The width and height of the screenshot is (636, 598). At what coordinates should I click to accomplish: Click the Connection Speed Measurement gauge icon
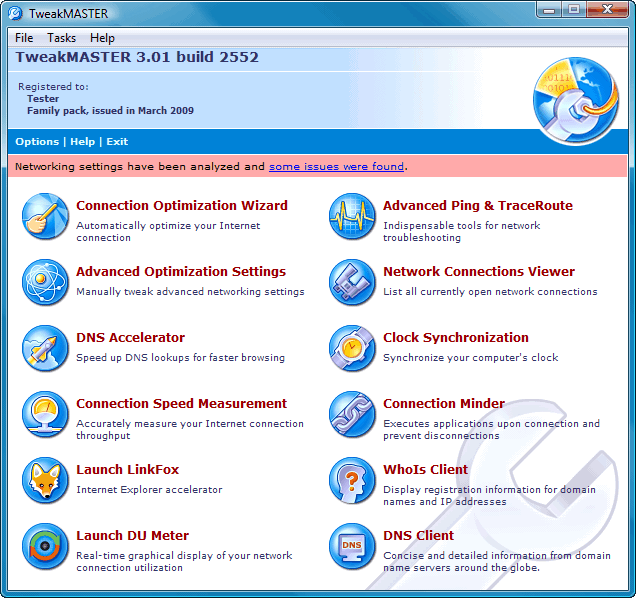pos(45,415)
